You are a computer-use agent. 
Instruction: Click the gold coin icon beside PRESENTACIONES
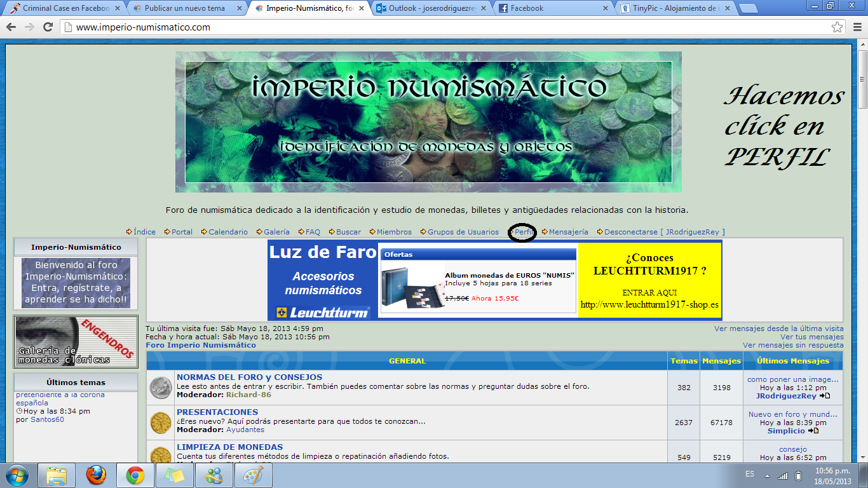coord(161,423)
